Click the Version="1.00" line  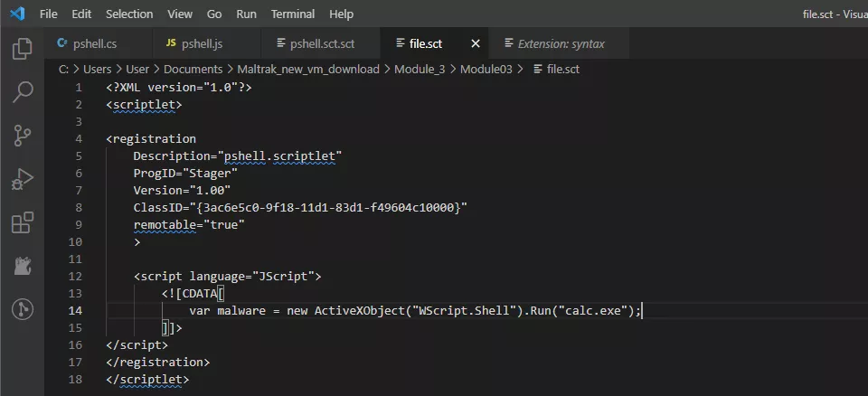coord(182,191)
